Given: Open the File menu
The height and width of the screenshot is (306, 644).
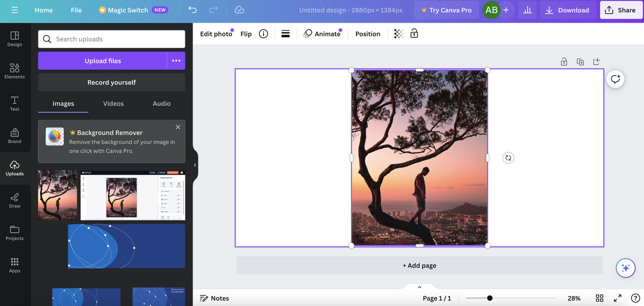Looking at the screenshot, I should [76, 10].
